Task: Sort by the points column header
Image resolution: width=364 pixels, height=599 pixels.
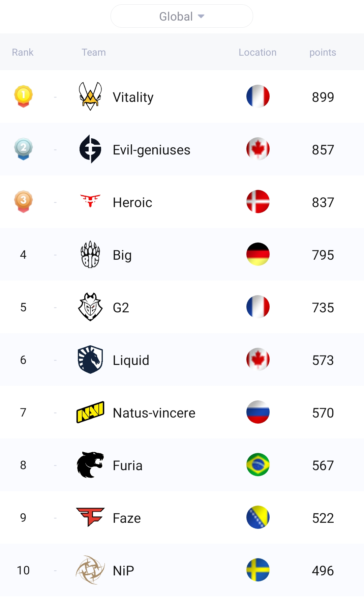Action: (x=323, y=52)
